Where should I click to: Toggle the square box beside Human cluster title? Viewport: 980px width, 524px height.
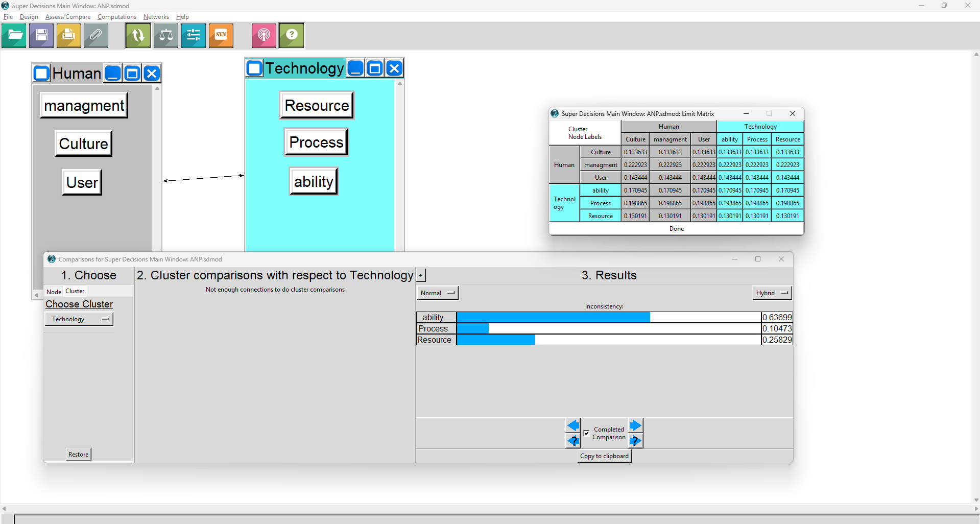coord(42,74)
